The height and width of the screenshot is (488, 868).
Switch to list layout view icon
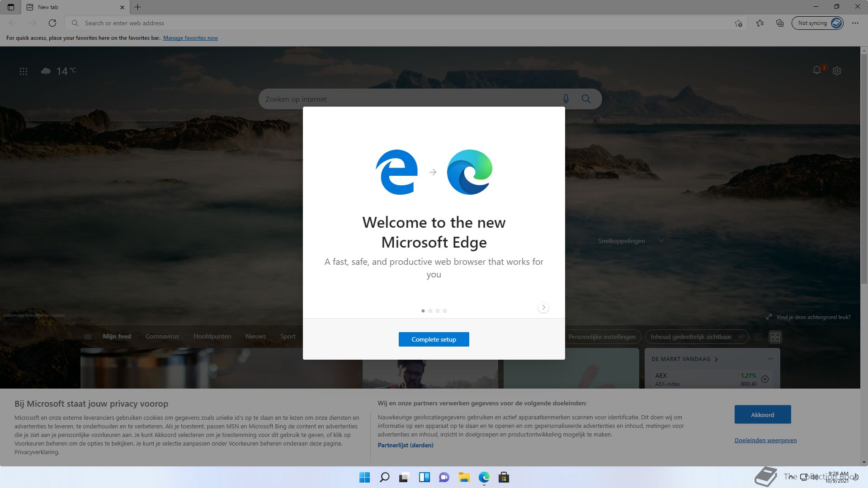pyautogui.click(x=759, y=337)
